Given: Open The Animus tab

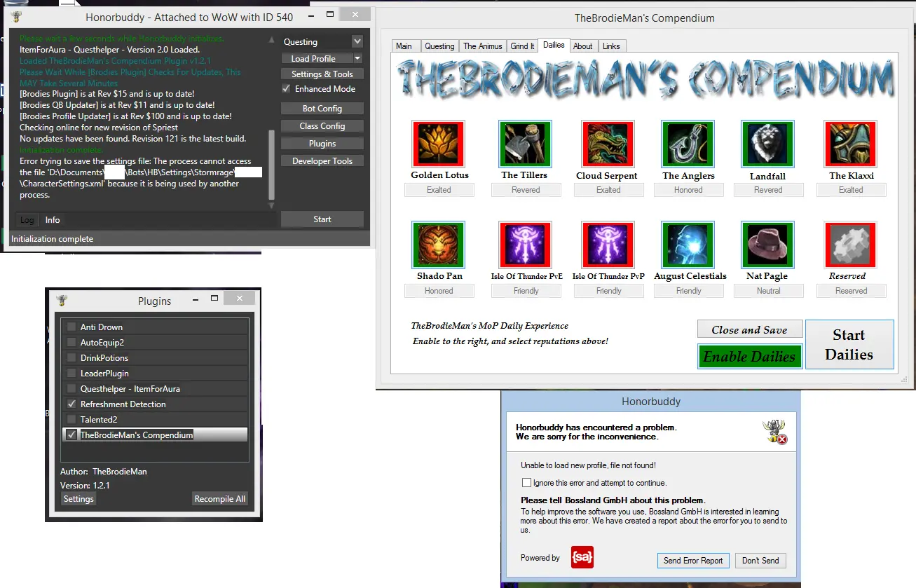Looking at the screenshot, I should [x=483, y=46].
